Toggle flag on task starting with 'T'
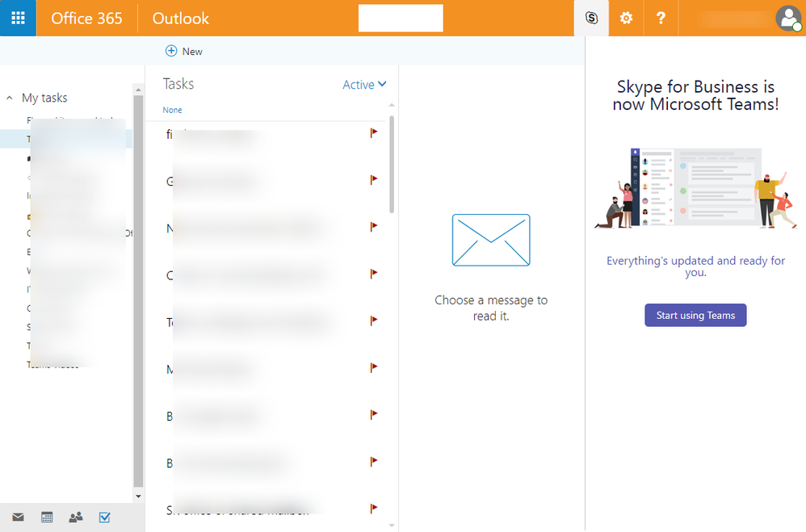Viewport: 806px width, 532px height. tap(374, 320)
